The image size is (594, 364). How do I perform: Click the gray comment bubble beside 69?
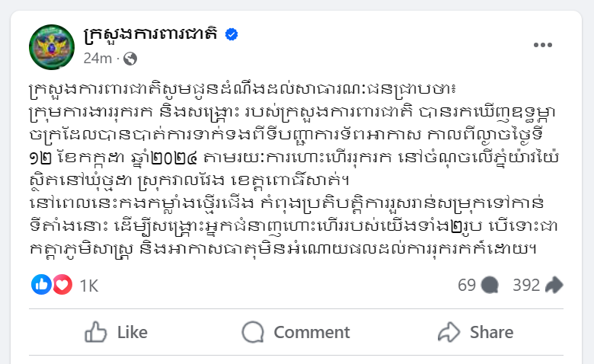(490, 286)
